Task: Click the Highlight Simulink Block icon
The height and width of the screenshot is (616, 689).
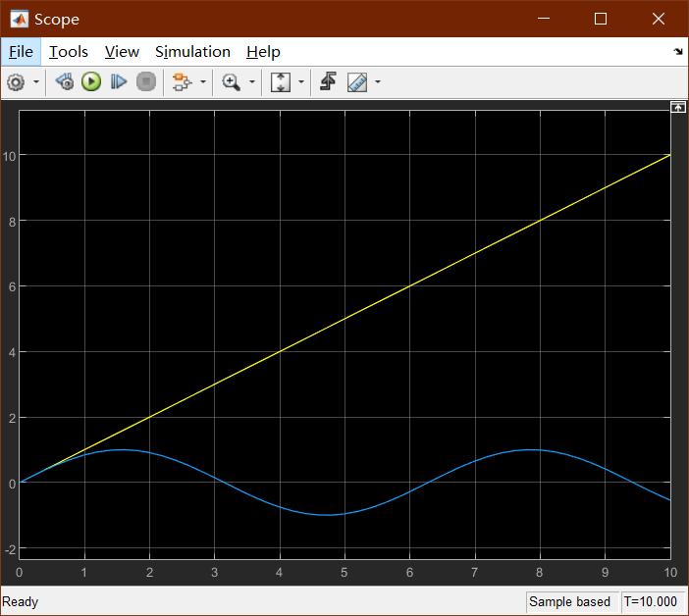Action: [181, 82]
